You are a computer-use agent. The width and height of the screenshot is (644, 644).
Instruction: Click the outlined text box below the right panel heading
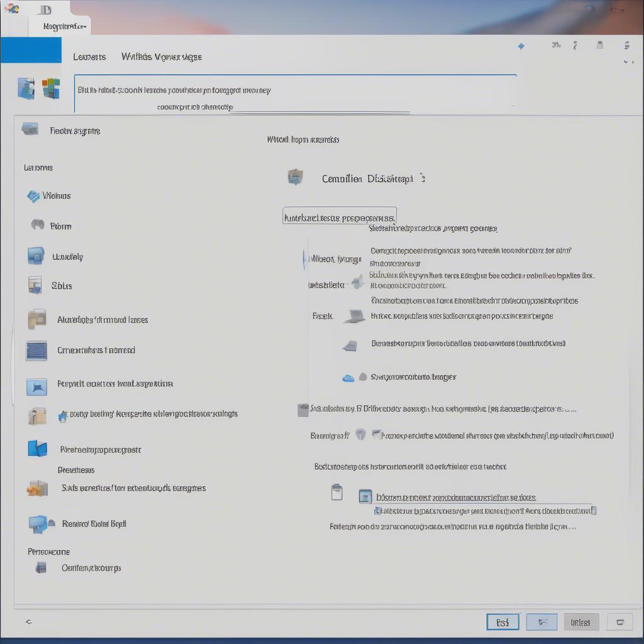[340, 216]
